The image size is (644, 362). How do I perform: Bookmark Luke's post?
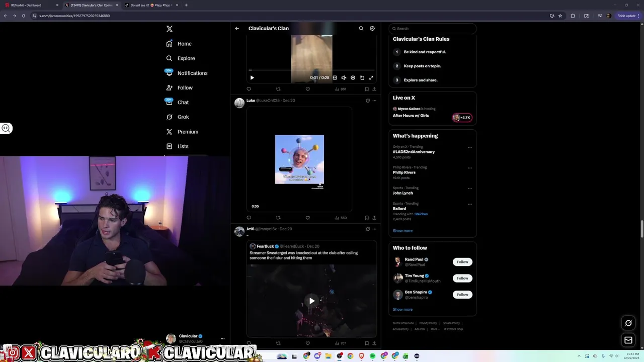(x=367, y=218)
